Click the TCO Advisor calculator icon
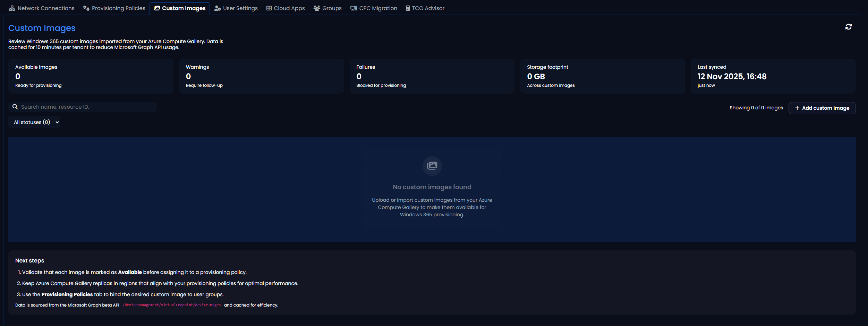This screenshot has width=868, height=326. 408,8
